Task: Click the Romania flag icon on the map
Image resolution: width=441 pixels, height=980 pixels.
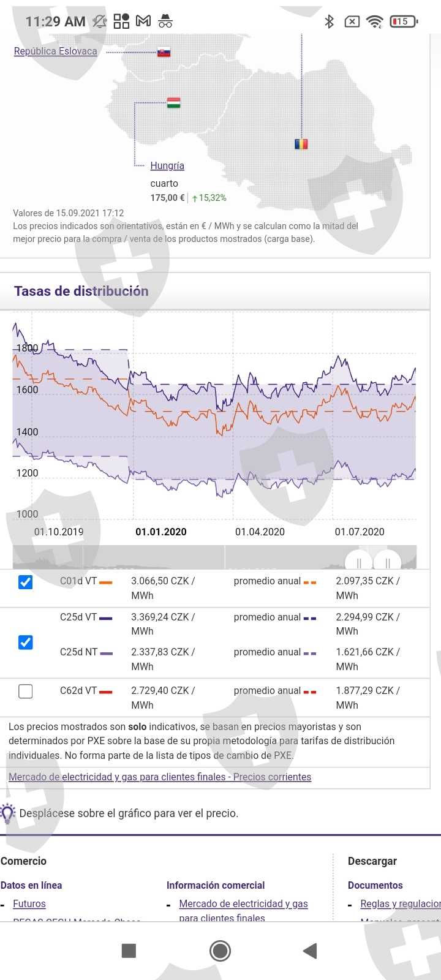Action: click(x=301, y=144)
